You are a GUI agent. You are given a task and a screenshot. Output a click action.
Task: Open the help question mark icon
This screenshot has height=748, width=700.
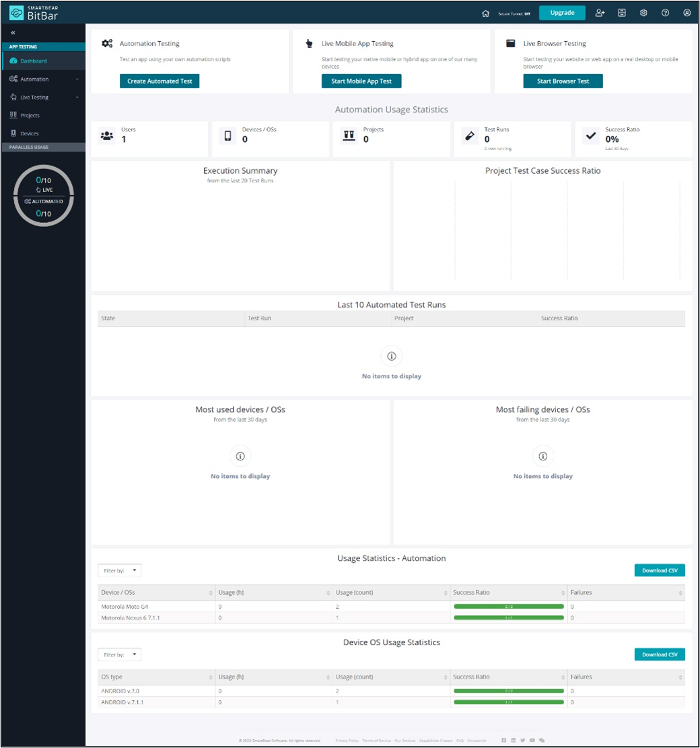click(665, 13)
